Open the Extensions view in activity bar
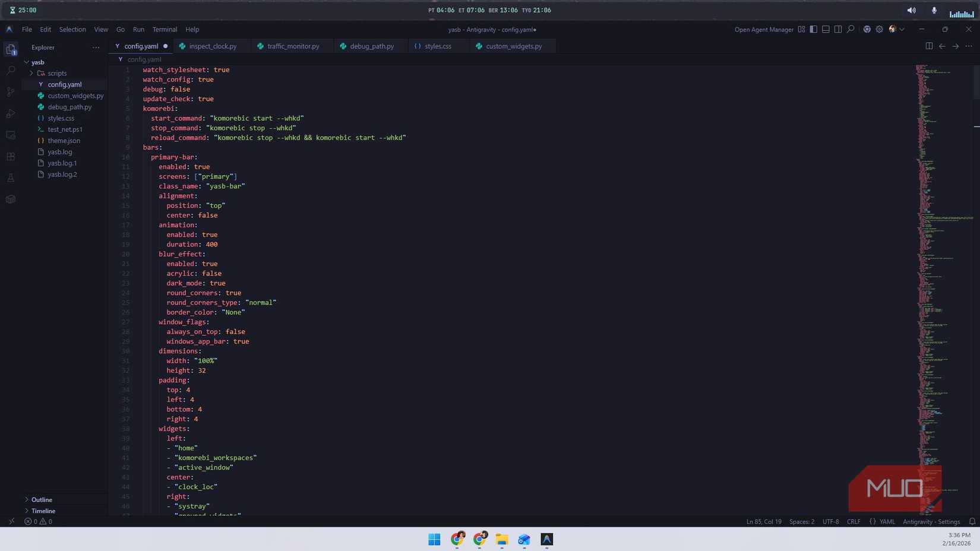 (11, 157)
